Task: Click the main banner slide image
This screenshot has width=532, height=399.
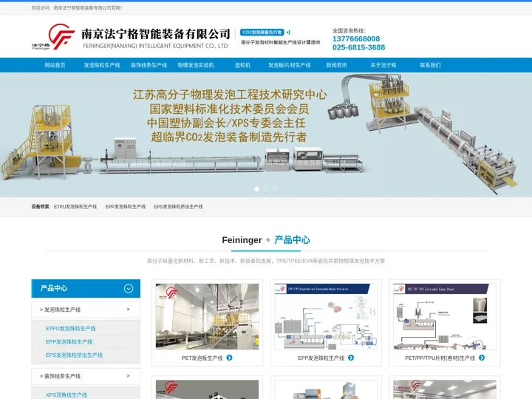Action: [266, 134]
